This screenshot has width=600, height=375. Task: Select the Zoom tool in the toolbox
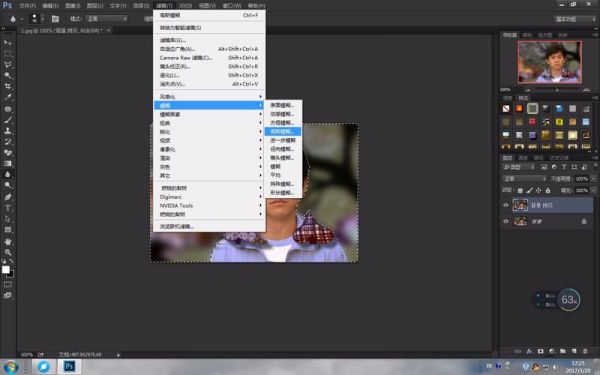tap(8, 252)
